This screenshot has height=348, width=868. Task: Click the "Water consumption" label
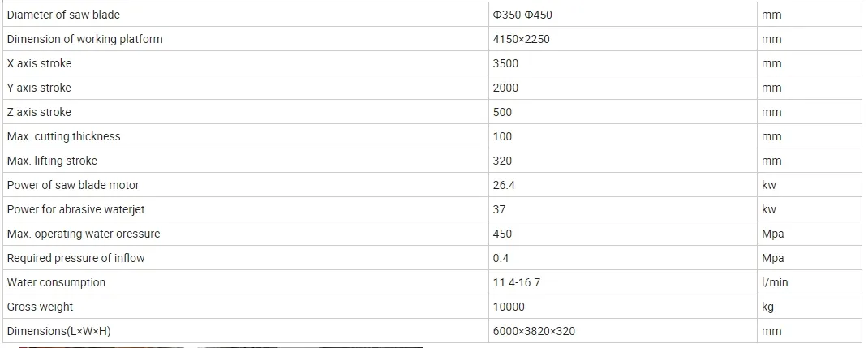(56, 282)
